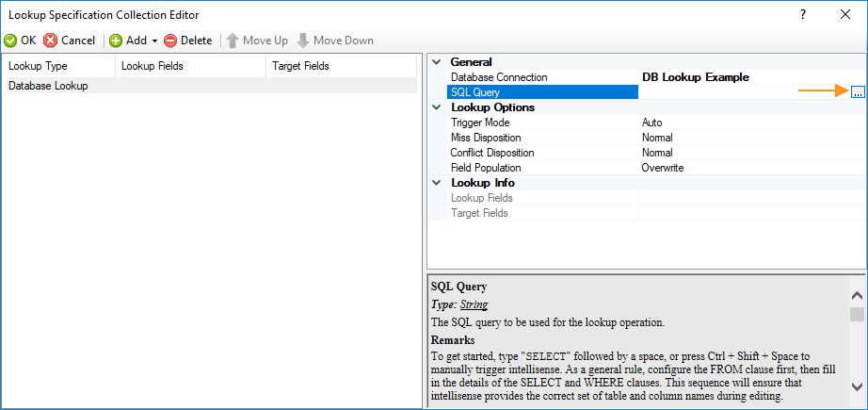Screen dimensions: 868x410
Task: Select the Trigger Mode property value
Action: 744,123
